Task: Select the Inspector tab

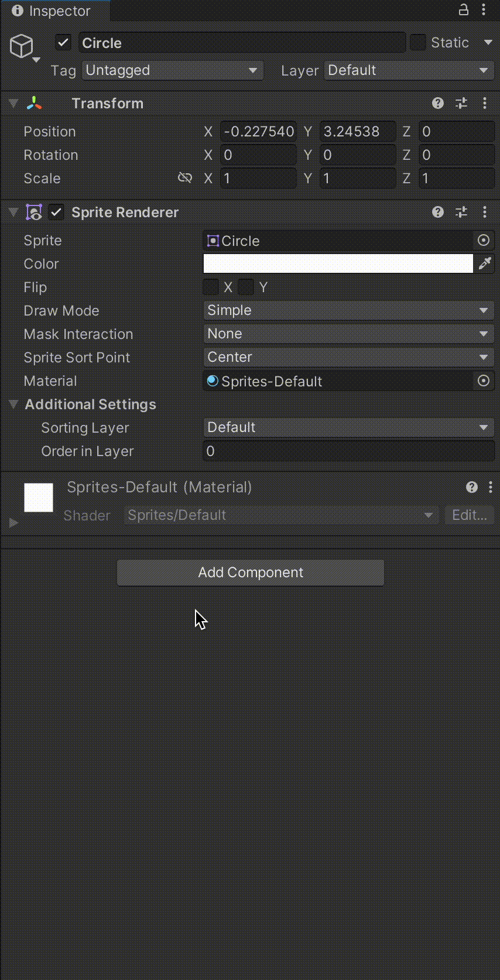Action: click(x=52, y=11)
